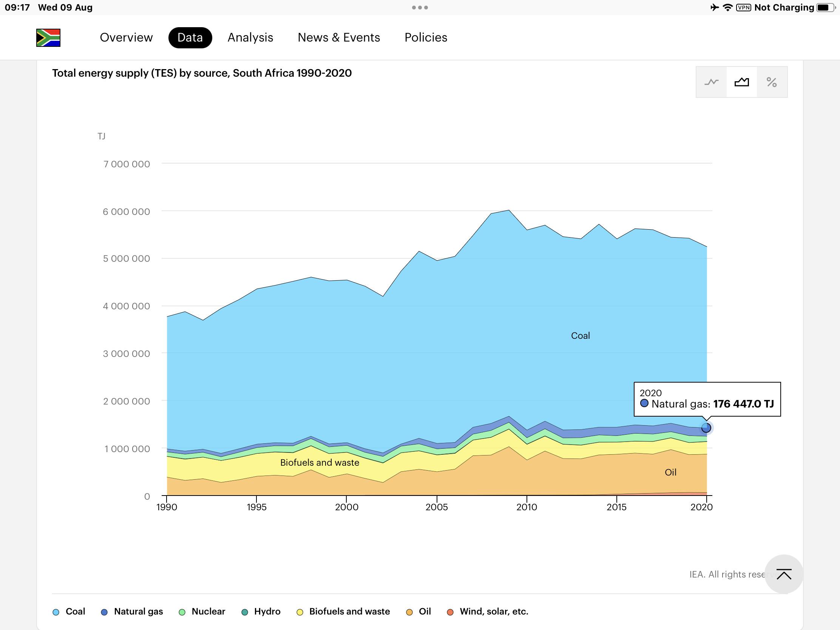The height and width of the screenshot is (630, 840).
Task: Tap the battery status icon
Action: [826, 8]
